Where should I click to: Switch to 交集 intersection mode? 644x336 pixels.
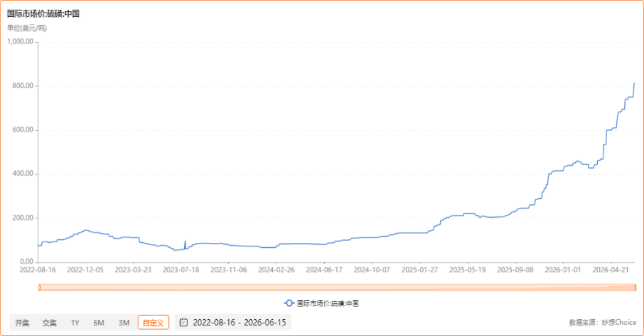[49, 323]
